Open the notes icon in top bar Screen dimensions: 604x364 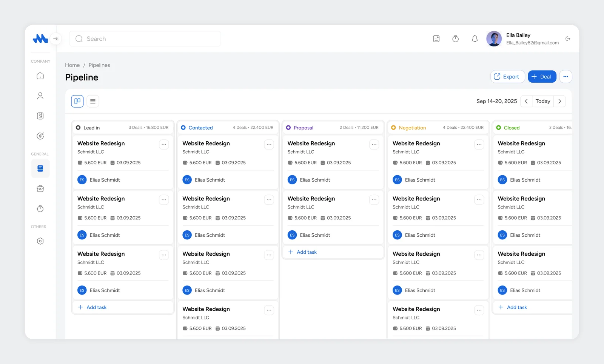pyautogui.click(x=436, y=39)
